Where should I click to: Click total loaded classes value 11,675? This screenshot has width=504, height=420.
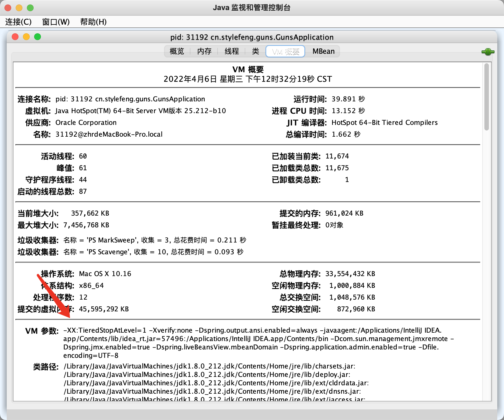coord(337,168)
